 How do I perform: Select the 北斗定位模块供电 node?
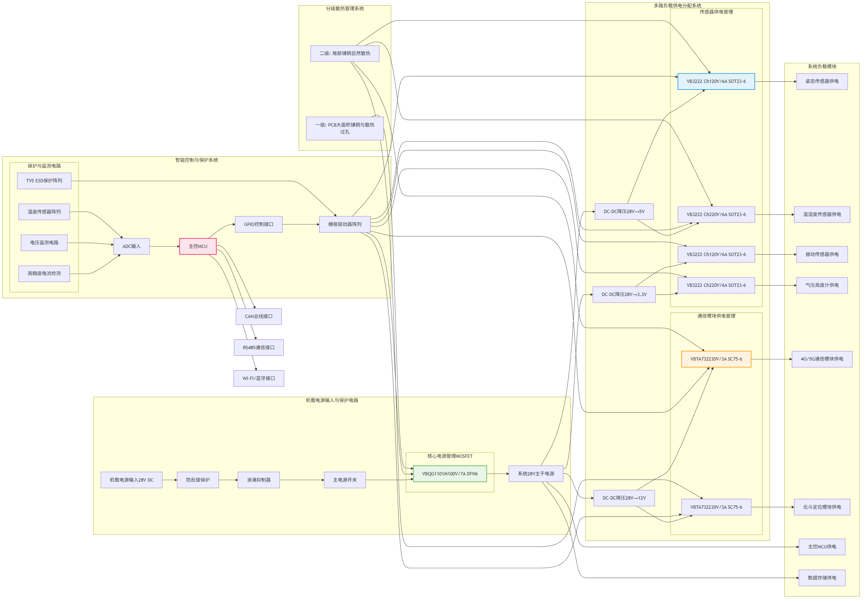click(x=821, y=507)
